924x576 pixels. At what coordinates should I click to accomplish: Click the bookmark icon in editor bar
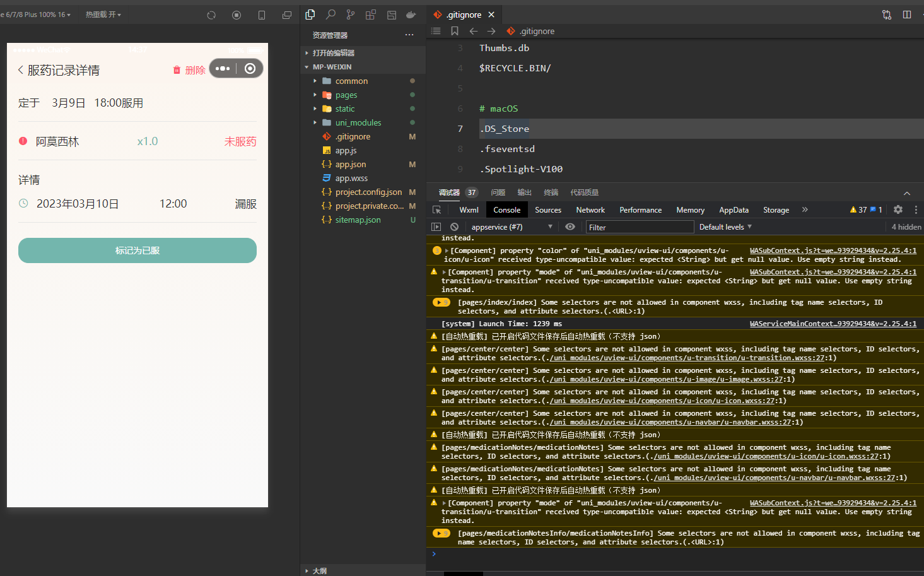click(455, 31)
